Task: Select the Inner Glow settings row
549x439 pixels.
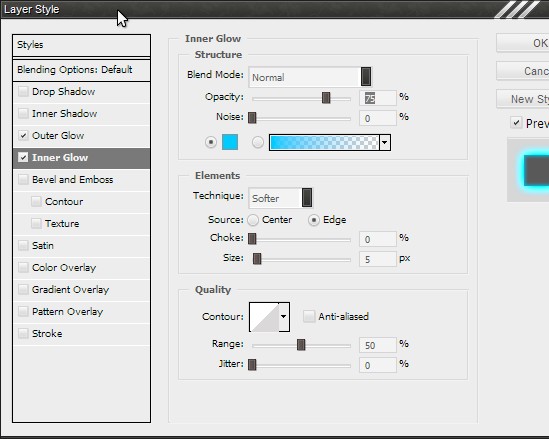Action: point(81,158)
